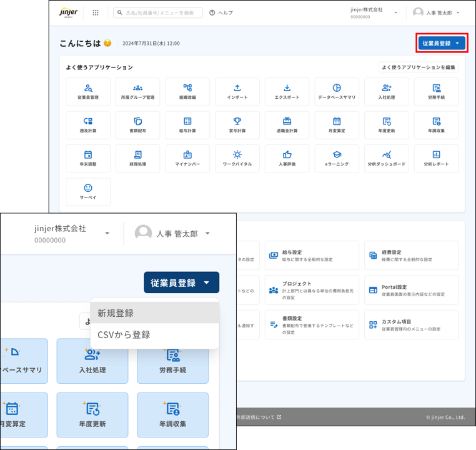Open 年度更新 tile in enlarged inset

pos(92,415)
